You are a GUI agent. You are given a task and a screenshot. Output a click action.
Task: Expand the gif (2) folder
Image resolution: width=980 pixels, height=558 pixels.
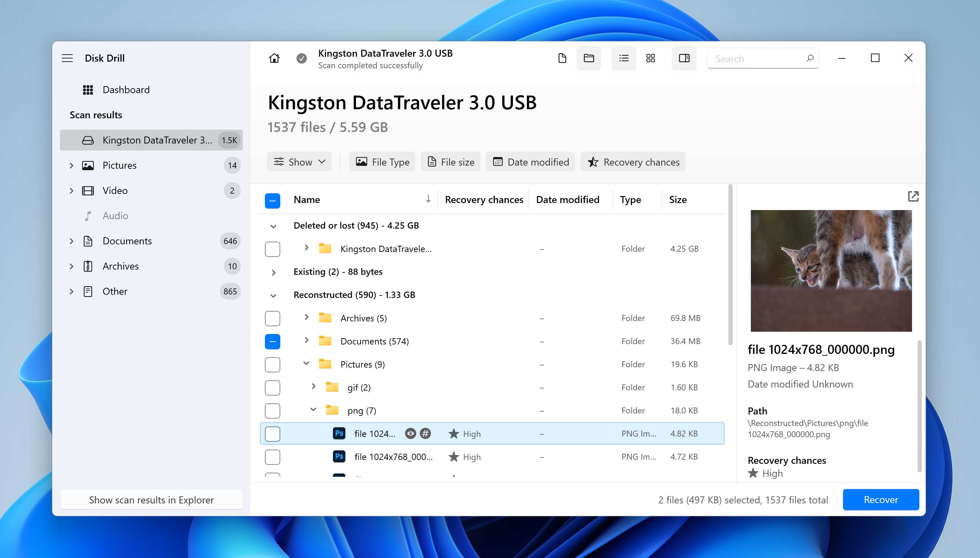click(x=313, y=386)
